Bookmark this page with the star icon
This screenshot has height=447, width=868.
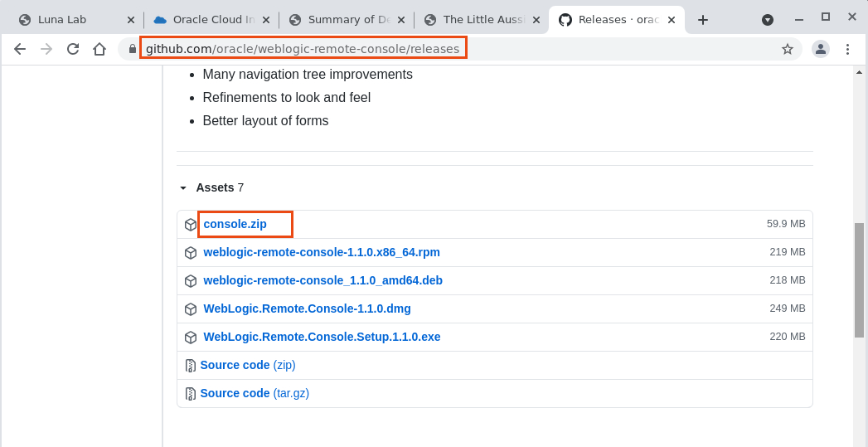pos(788,49)
